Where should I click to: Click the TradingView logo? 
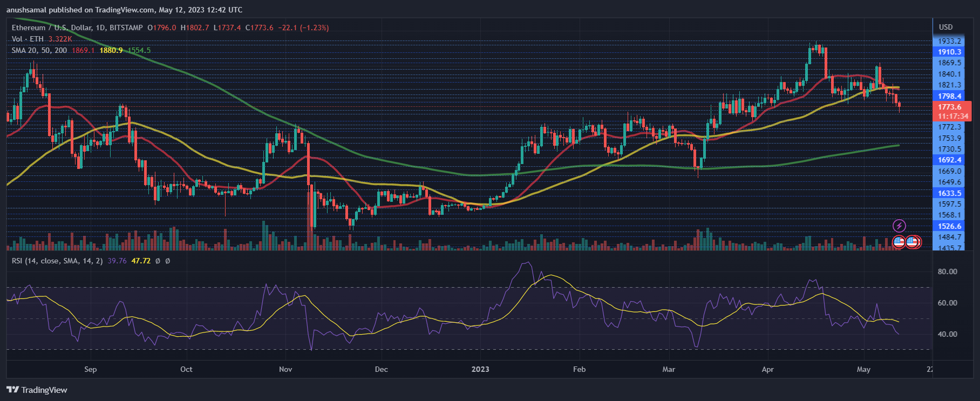[37, 390]
